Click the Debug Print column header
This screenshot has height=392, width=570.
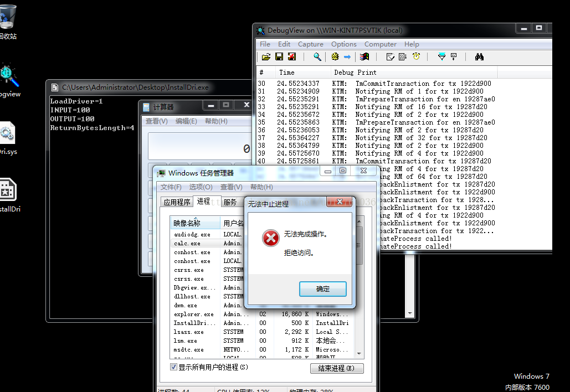414,73
